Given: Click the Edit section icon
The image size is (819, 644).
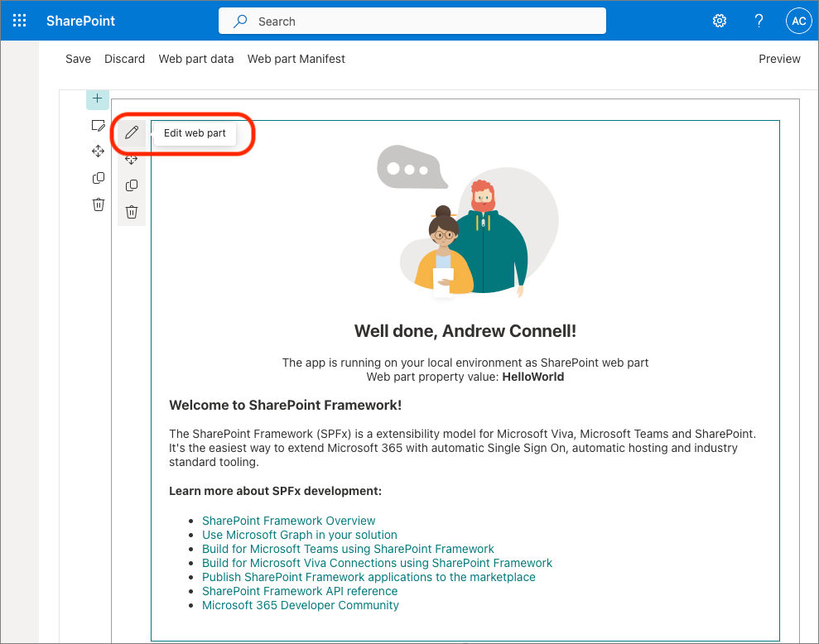Looking at the screenshot, I should click(x=99, y=126).
